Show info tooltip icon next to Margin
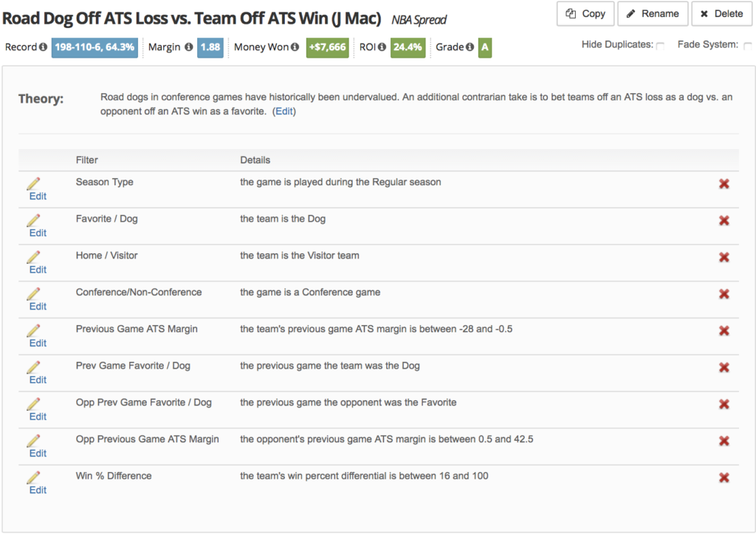This screenshot has height=534, width=756. point(188,47)
